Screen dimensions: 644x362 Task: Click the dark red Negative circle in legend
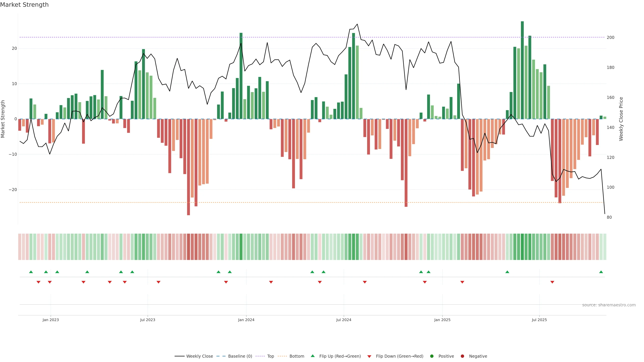[x=462, y=356]
